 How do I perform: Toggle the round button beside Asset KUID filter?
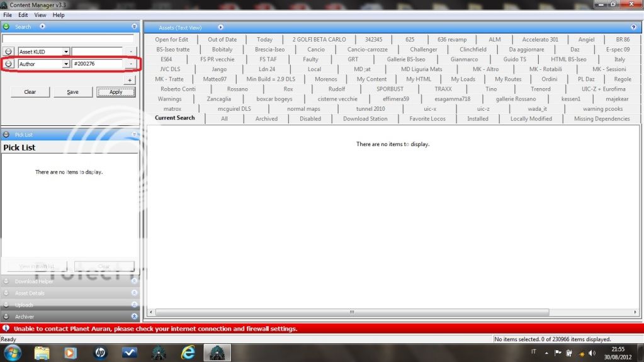[x=8, y=52]
